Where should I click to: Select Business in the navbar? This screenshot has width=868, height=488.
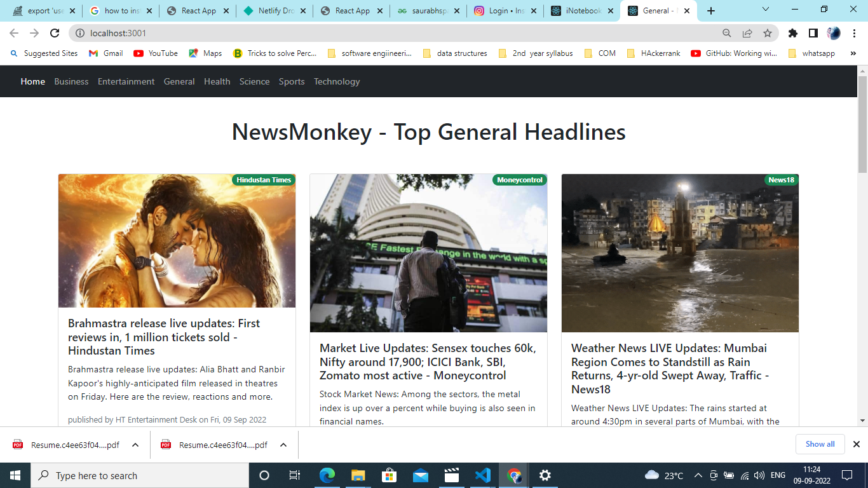tap(71, 81)
